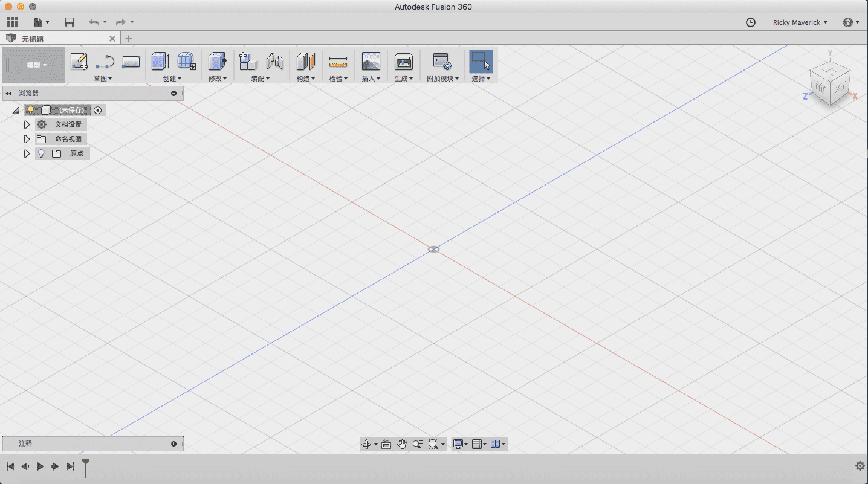The width and height of the screenshot is (868, 484).
Task: Redo the last undone action
Action: click(x=121, y=22)
